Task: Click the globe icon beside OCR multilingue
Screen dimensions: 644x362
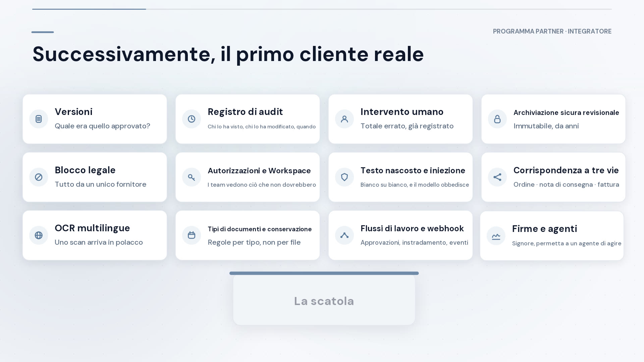Action: 39,235
